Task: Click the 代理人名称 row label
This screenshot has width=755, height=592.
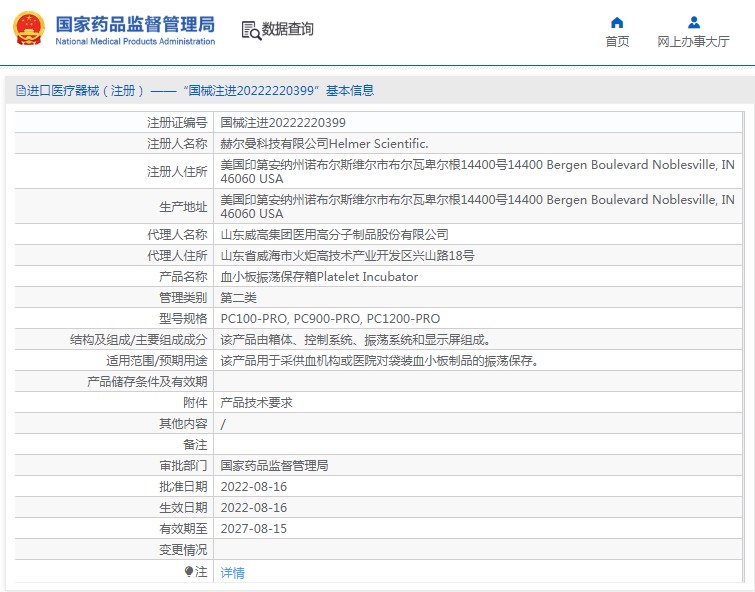Action: point(177,235)
